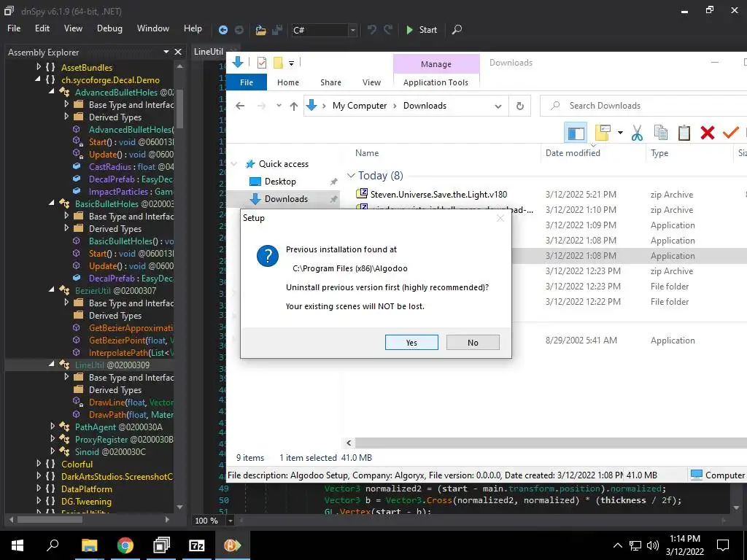This screenshot has width=747, height=560.
Task: Click Save All icon in dnSpy toolbar
Action: (276, 30)
